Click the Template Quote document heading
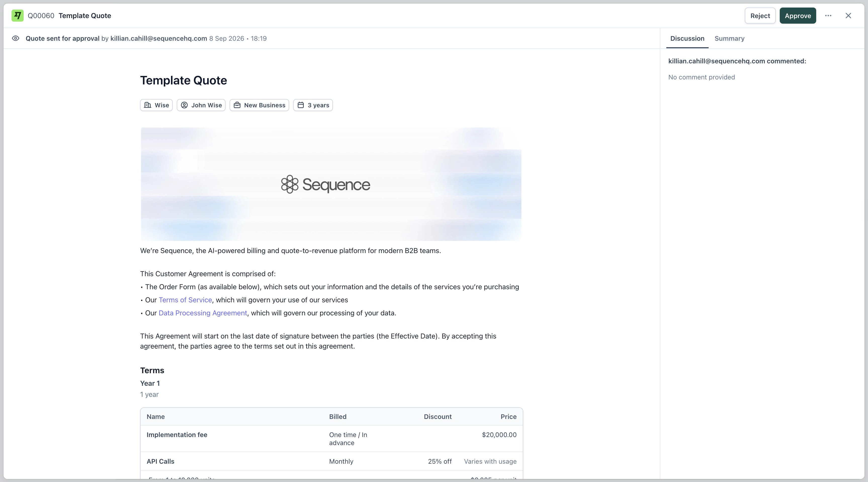Screen dimensions: 868x482 coord(184,80)
